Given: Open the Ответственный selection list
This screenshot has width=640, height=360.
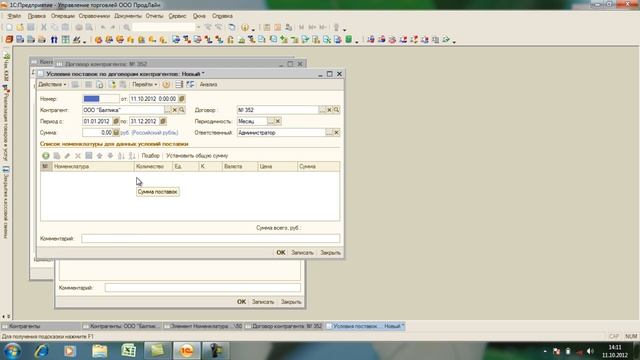Looking at the screenshot, I should click(329, 133).
